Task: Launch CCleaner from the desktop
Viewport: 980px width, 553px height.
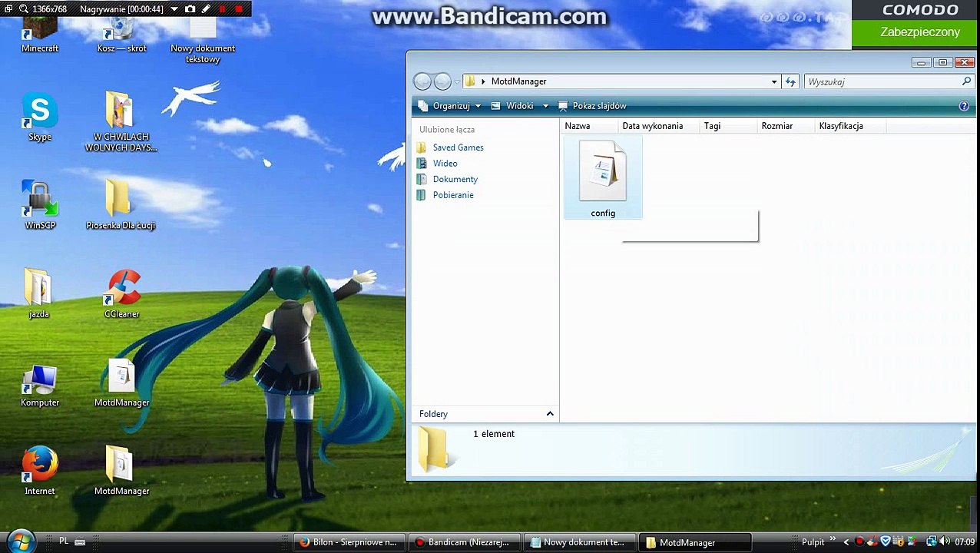Action: point(121,293)
